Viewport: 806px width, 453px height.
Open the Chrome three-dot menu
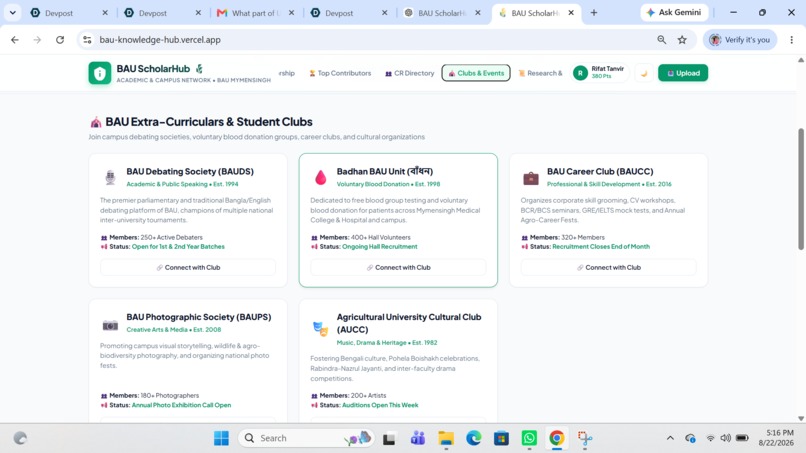pyautogui.click(x=792, y=40)
